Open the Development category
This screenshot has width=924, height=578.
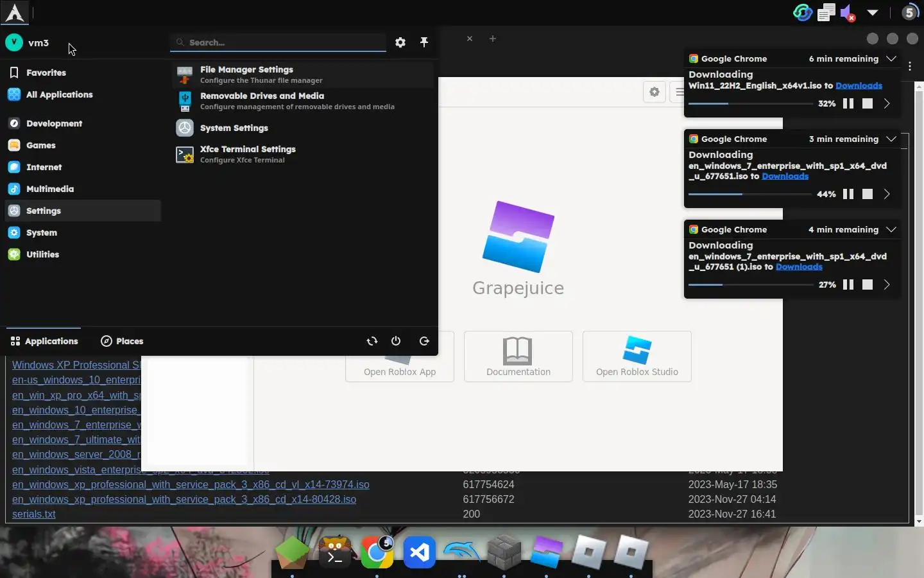coord(83,123)
